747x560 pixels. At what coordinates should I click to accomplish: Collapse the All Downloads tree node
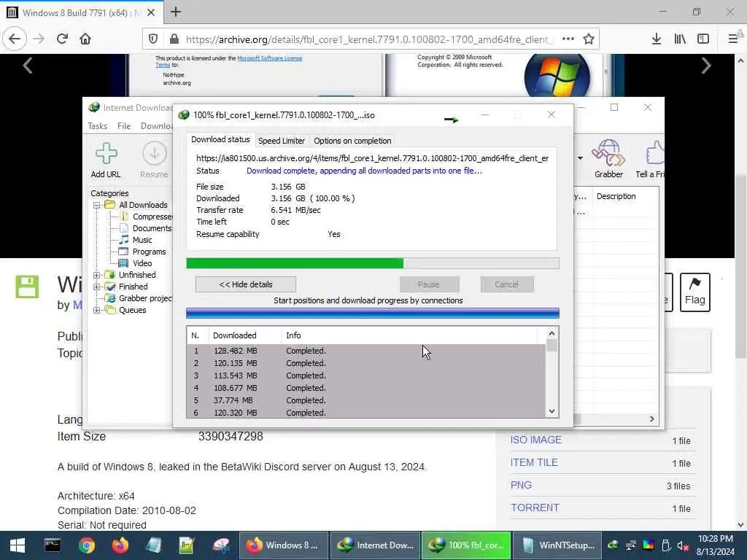point(97,205)
